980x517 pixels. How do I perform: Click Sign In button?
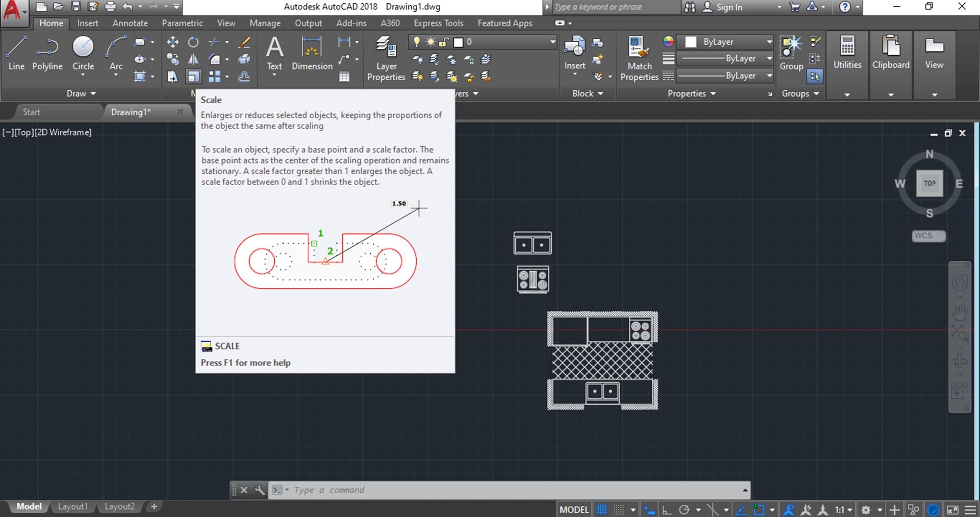[723, 7]
